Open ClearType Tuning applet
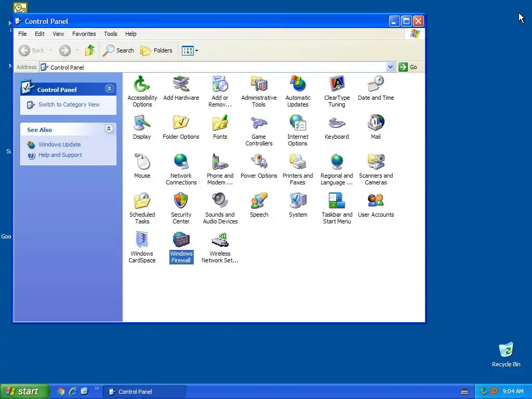The image size is (532, 399). click(x=337, y=84)
